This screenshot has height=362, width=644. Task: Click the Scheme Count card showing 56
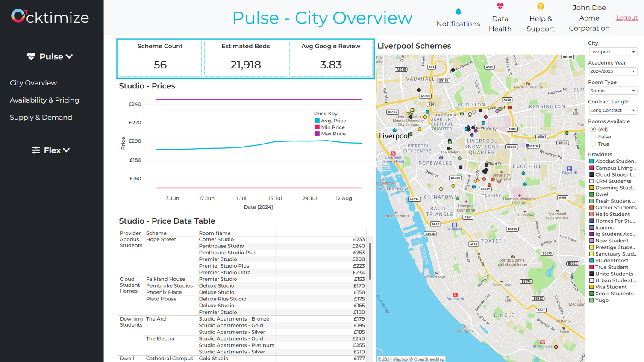coord(160,59)
